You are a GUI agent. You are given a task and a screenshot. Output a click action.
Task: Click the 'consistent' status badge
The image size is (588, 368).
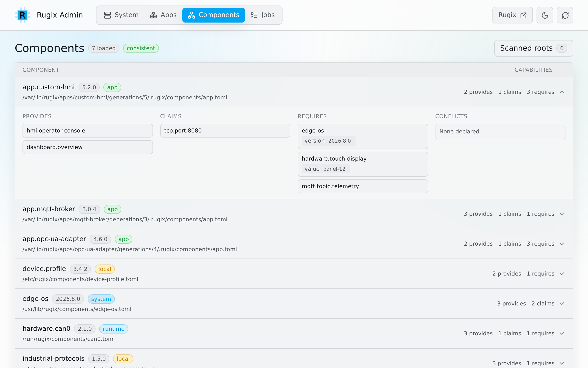tap(141, 48)
